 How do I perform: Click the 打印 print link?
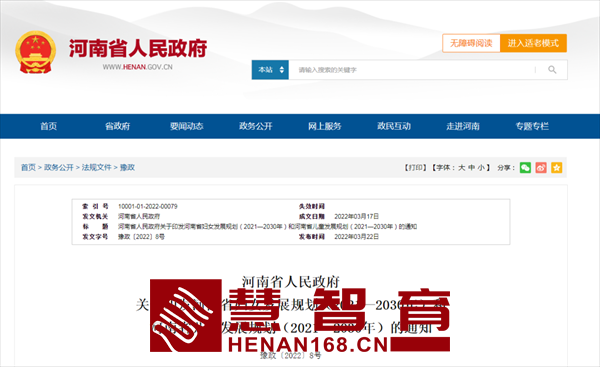pyautogui.click(x=416, y=168)
